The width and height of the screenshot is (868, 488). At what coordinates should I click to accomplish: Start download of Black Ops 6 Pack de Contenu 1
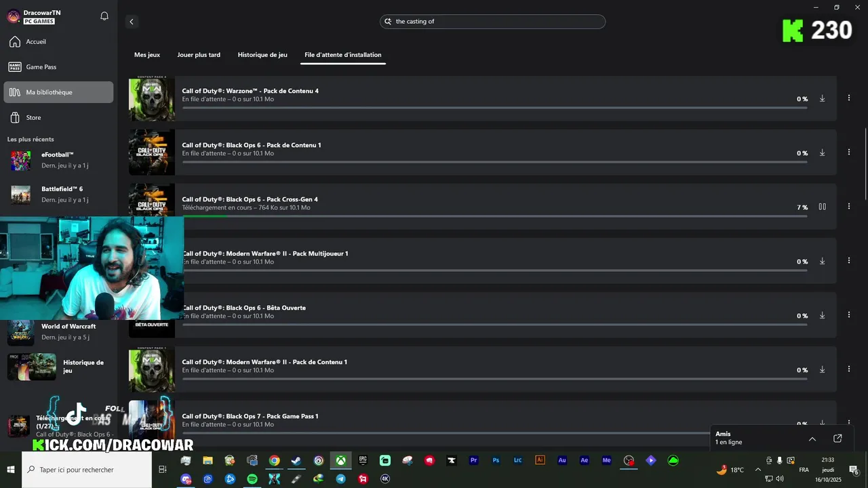coord(822,152)
